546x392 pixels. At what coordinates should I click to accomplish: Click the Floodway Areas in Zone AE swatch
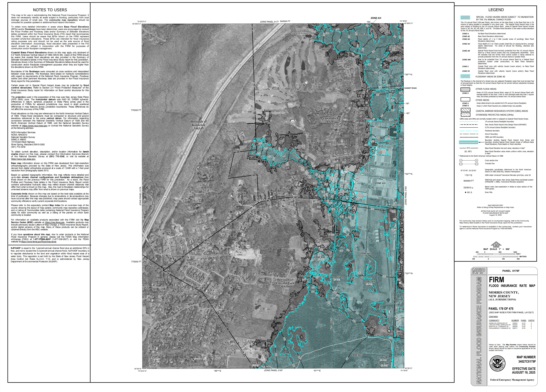pyautogui.click(x=465, y=76)
